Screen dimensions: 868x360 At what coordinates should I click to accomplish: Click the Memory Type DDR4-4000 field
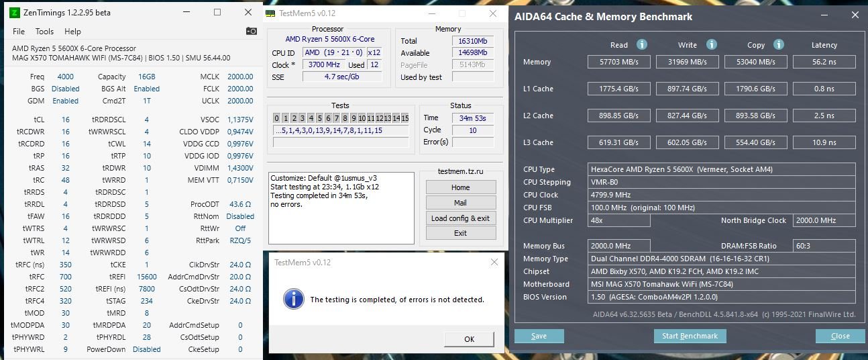pyautogui.click(x=722, y=259)
